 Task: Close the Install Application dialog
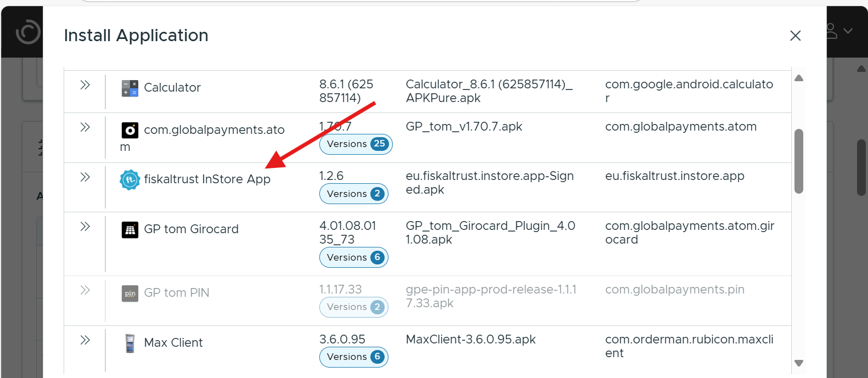coord(795,36)
